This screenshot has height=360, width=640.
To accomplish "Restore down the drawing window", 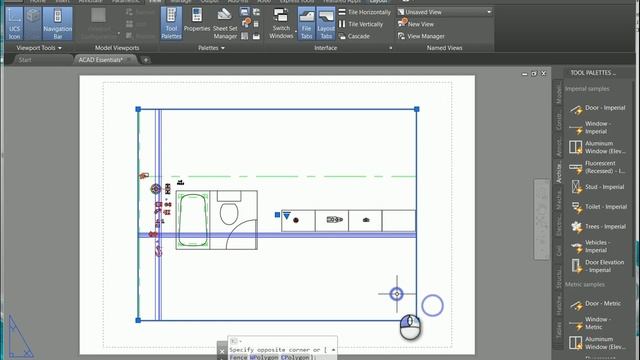I will [x=534, y=73].
